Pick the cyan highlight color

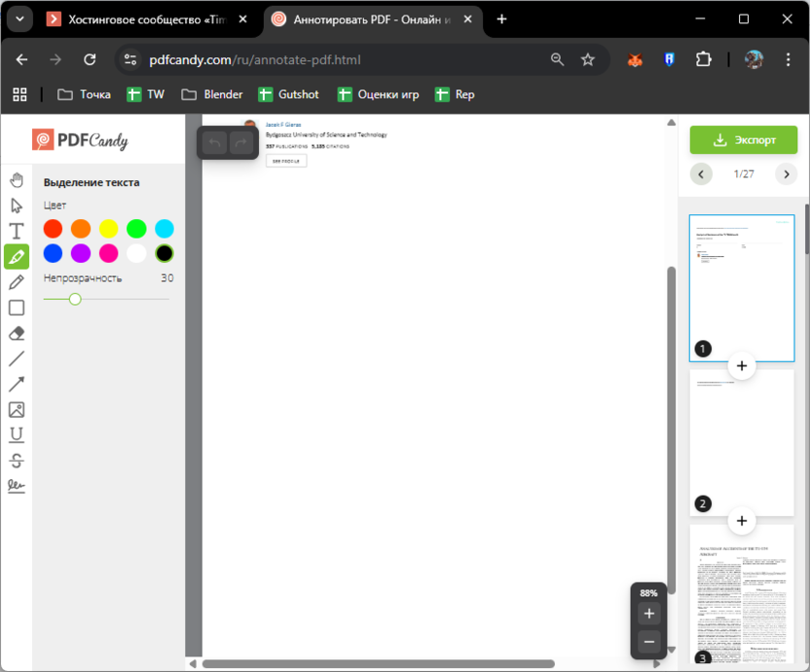[165, 229]
